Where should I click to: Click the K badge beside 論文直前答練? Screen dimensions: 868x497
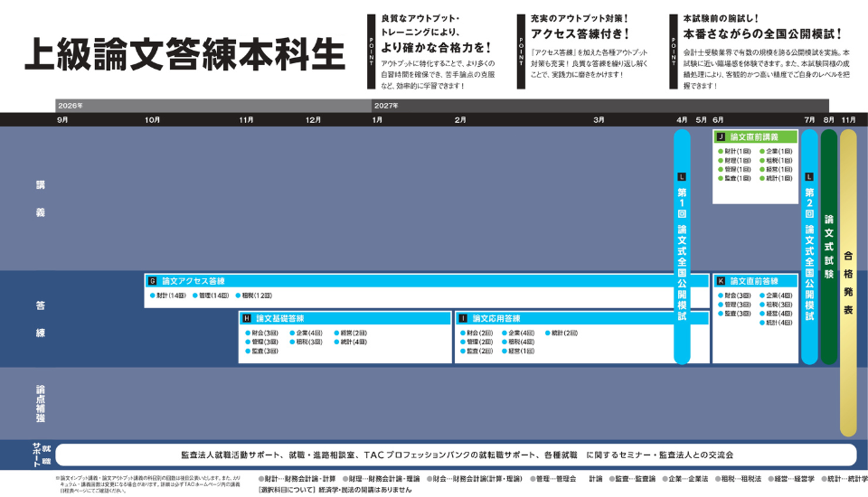(x=721, y=281)
